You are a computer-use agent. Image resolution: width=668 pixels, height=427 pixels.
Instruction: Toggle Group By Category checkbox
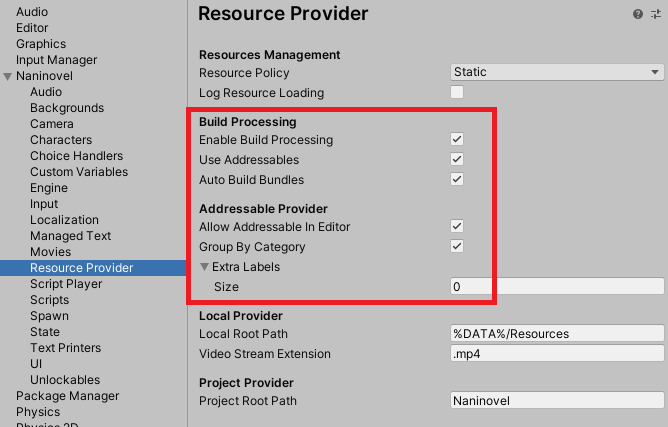[457, 247]
